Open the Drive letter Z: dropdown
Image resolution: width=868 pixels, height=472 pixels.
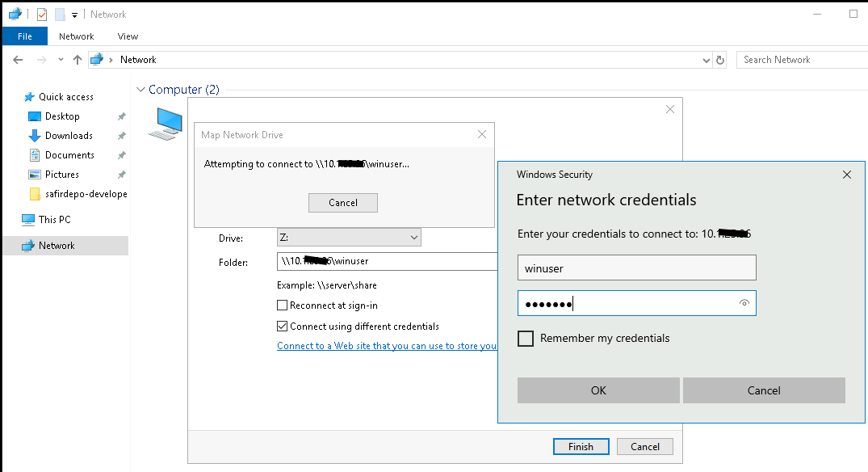click(x=349, y=237)
